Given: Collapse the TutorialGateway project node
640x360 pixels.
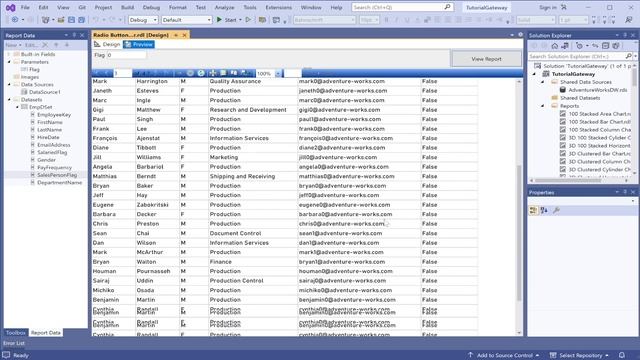Looking at the screenshot, I should pyautogui.click(x=534, y=74).
